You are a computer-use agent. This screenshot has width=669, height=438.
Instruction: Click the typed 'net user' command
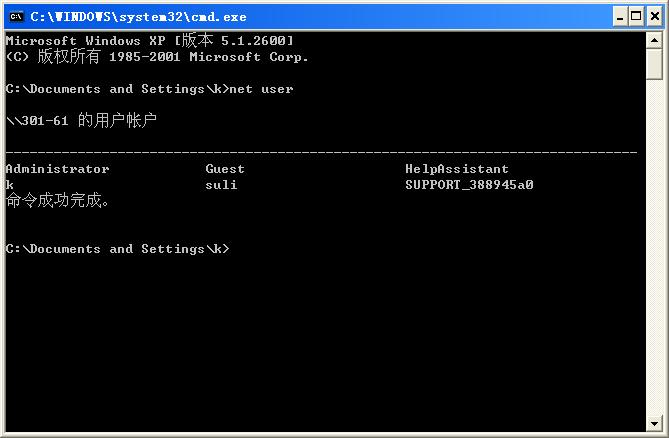click(261, 89)
